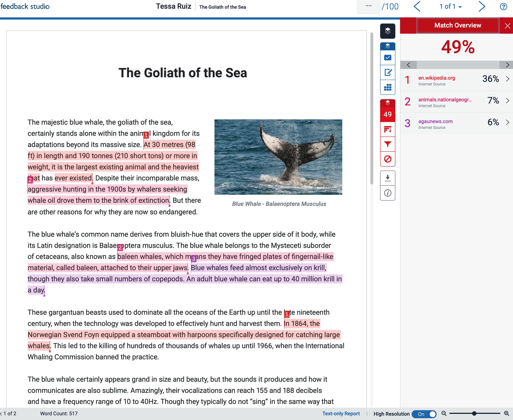Open the '1 of 1' paper dropdown
The image size is (513, 420).
coord(450,7)
